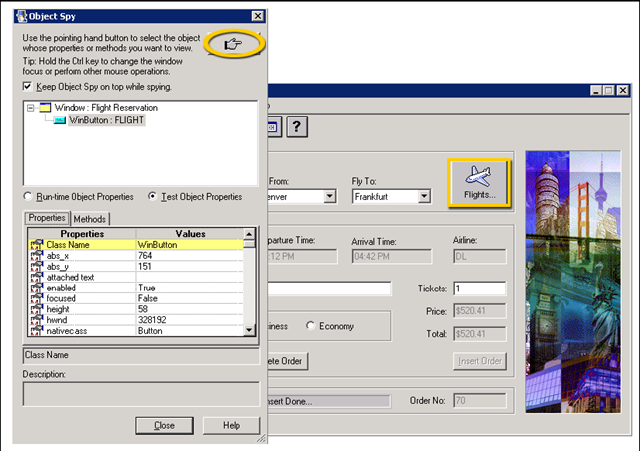
Task: Click the Values column header
Action: point(190,234)
